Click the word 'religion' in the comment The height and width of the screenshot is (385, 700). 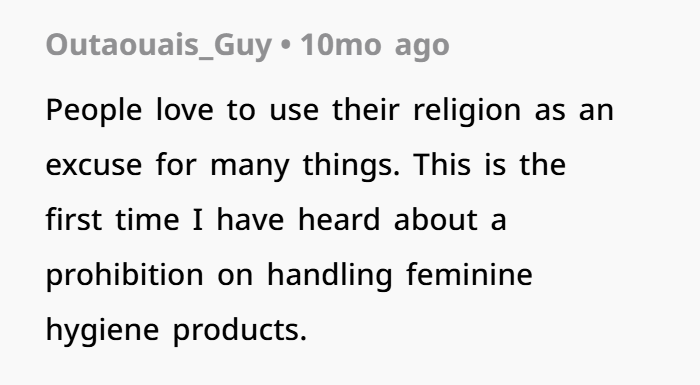[x=467, y=110]
